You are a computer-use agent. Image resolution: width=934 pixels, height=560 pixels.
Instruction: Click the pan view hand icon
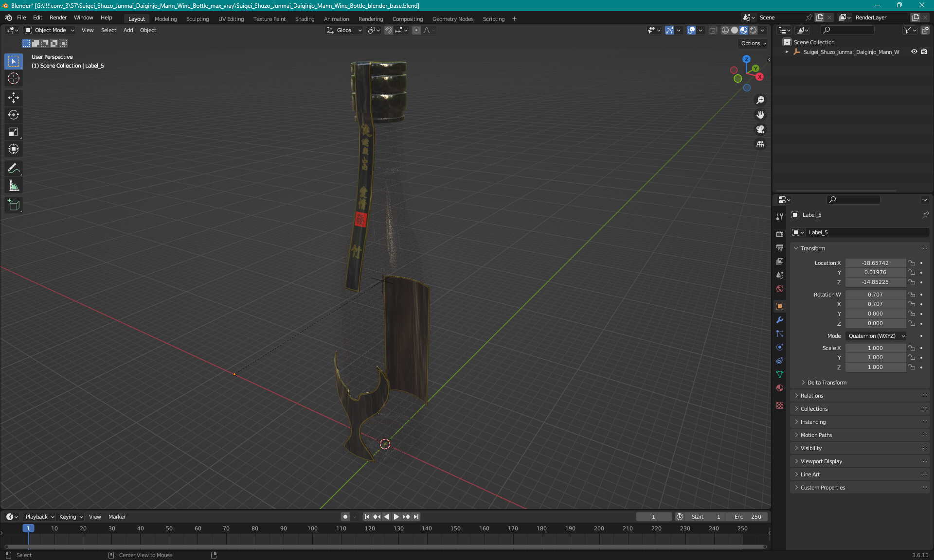(x=760, y=115)
